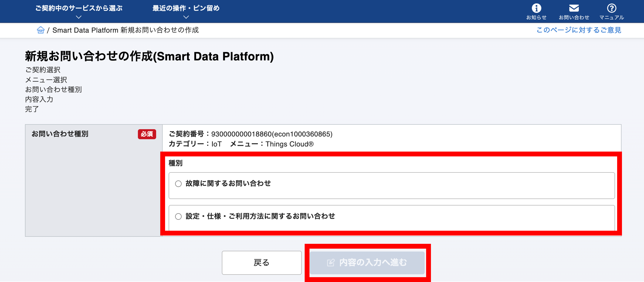Click the 戻る button

tap(262, 262)
